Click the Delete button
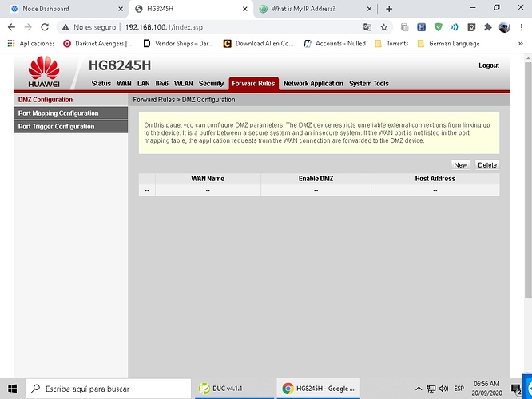Screen dimensions: 532x399 486,165
